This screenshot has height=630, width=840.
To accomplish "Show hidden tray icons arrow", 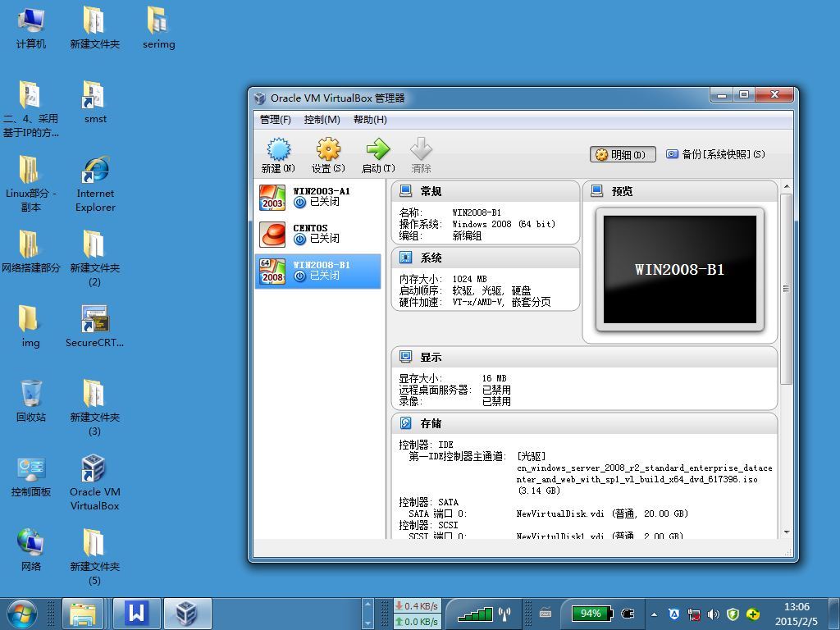I will (x=654, y=614).
